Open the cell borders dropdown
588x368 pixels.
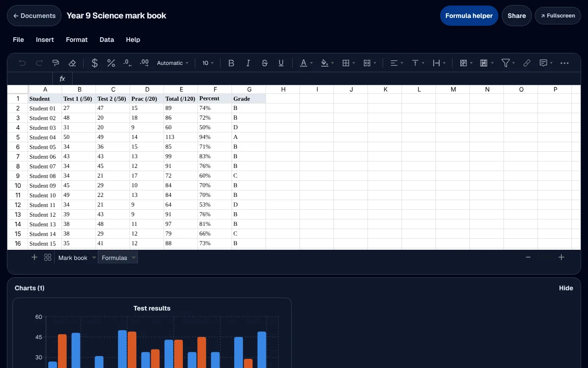pyautogui.click(x=349, y=63)
